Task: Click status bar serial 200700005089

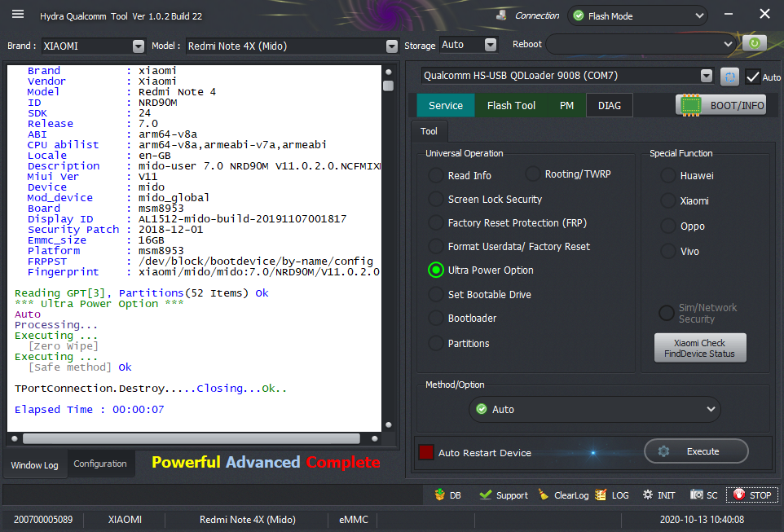Action: point(43,520)
